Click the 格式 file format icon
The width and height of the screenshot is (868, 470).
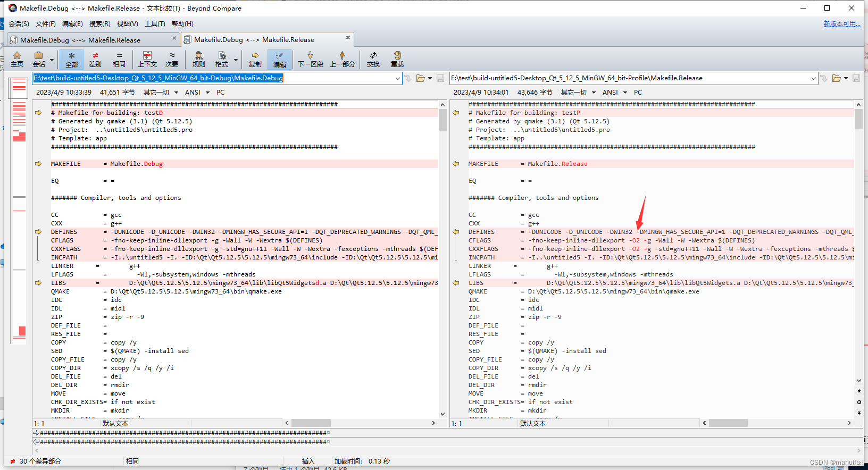click(222, 59)
